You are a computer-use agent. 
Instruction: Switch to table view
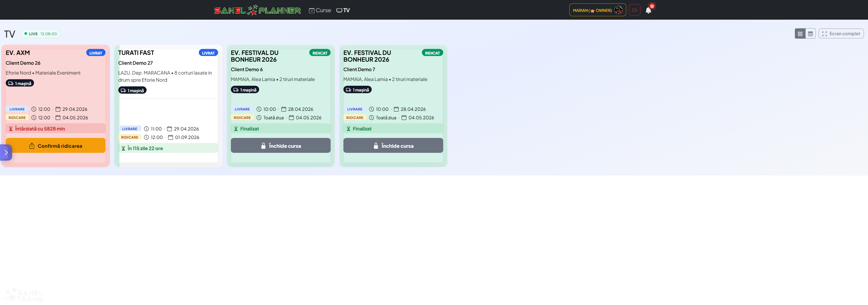(x=810, y=34)
